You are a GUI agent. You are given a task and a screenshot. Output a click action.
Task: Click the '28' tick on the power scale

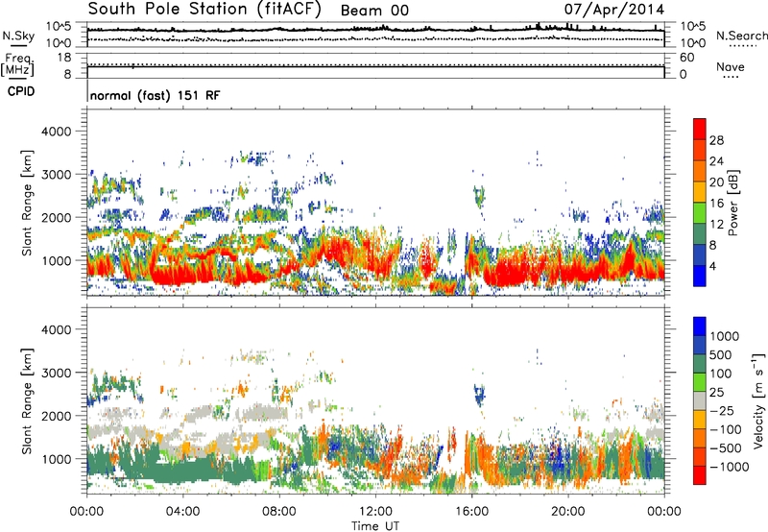(716, 140)
